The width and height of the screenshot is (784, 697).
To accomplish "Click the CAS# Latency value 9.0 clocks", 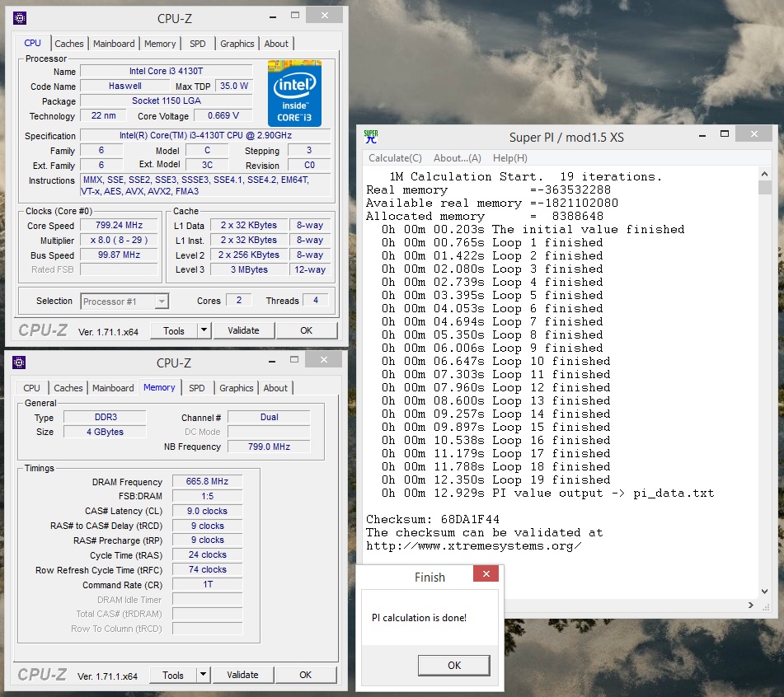I will [207, 511].
